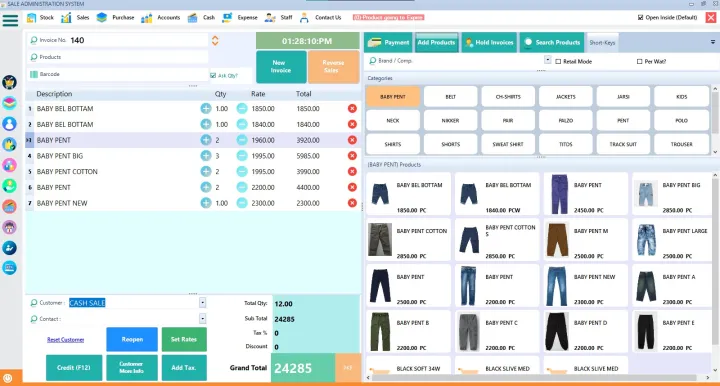The height and width of the screenshot is (386, 720).
Task: Toggle the Ask Qty checkbox
Action: [213, 75]
